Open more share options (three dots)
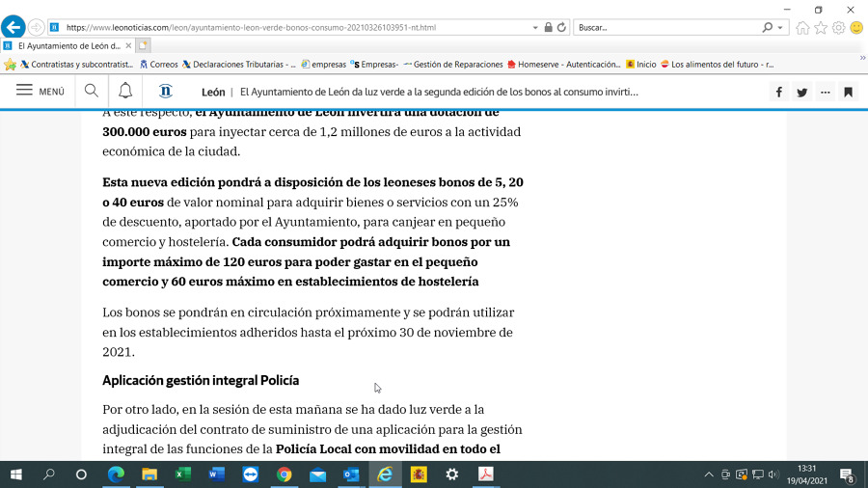This screenshot has height=488, width=868. [826, 93]
